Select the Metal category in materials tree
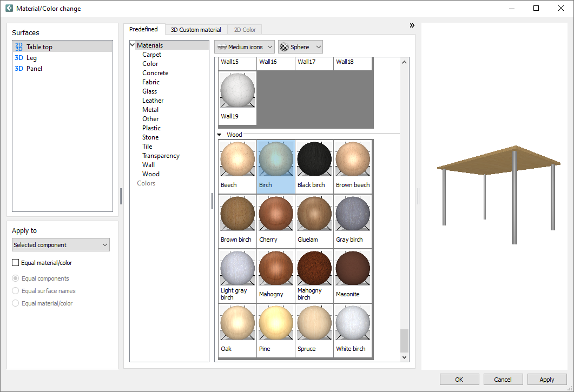Image resolution: width=574 pixels, height=392 pixels. point(150,109)
